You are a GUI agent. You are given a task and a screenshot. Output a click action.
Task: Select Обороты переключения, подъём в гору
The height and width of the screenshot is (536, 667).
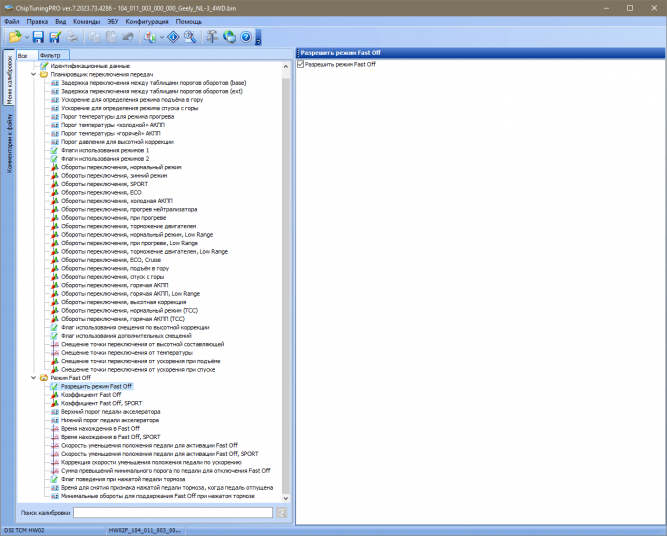click(115, 268)
